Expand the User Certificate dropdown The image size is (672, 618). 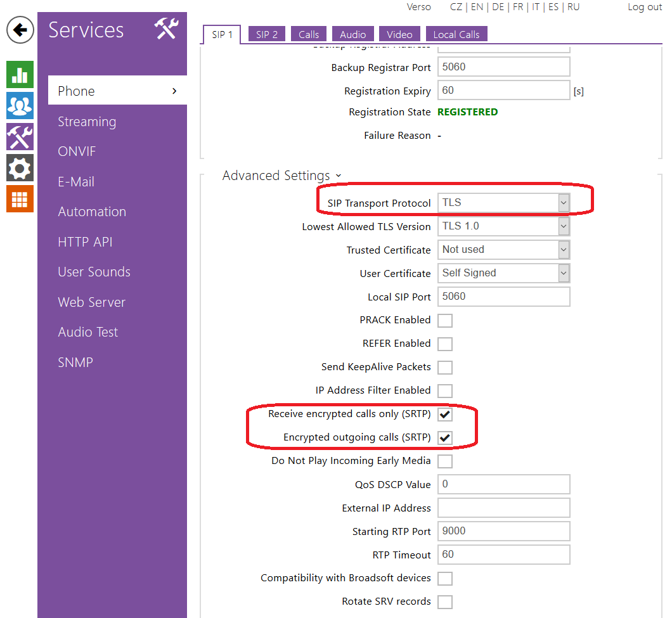[504, 273]
